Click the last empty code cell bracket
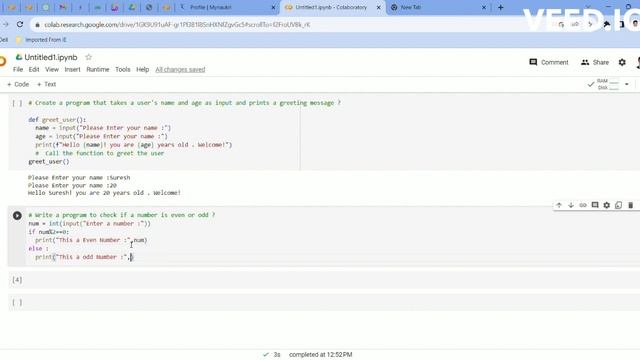Screen dimensions: 640x360 tap(17, 302)
